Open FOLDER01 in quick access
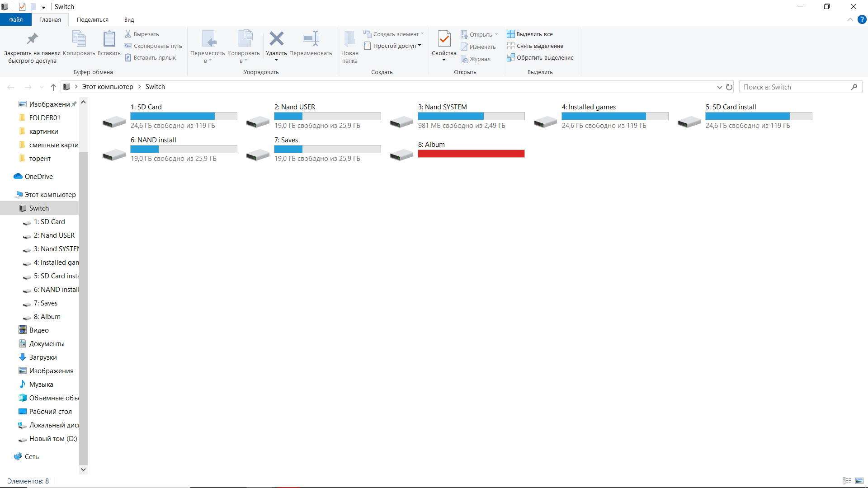The image size is (868, 488). click(x=45, y=117)
